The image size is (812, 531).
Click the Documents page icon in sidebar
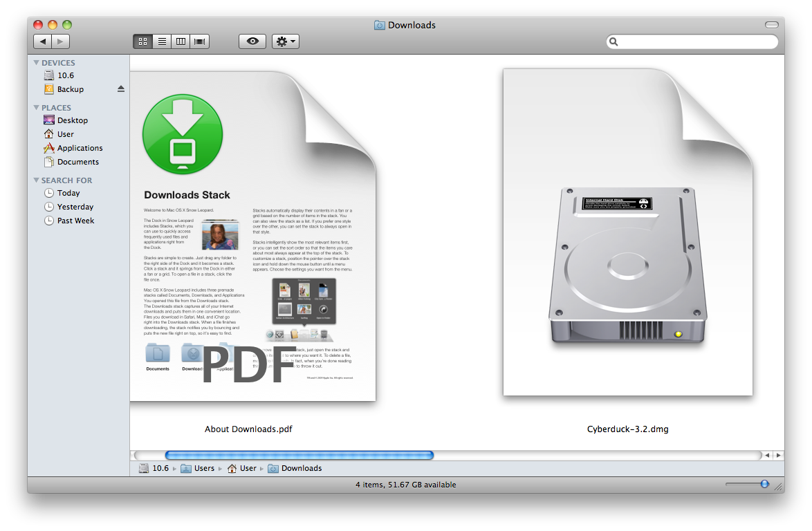(x=48, y=162)
